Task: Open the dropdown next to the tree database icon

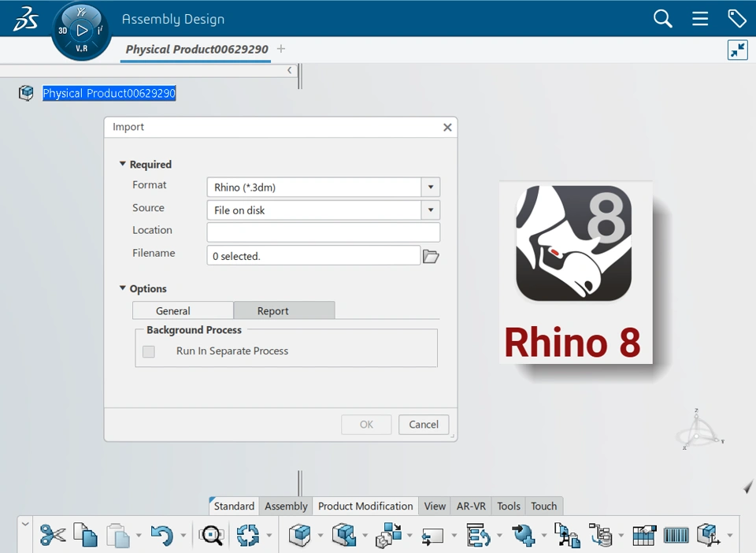Action: coord(621,535)
